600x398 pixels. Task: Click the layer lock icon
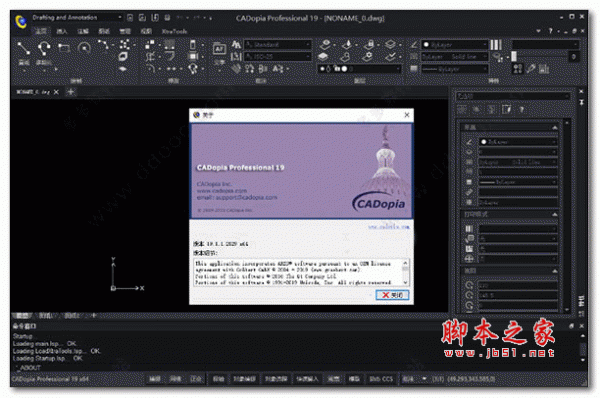click(369, 44)
